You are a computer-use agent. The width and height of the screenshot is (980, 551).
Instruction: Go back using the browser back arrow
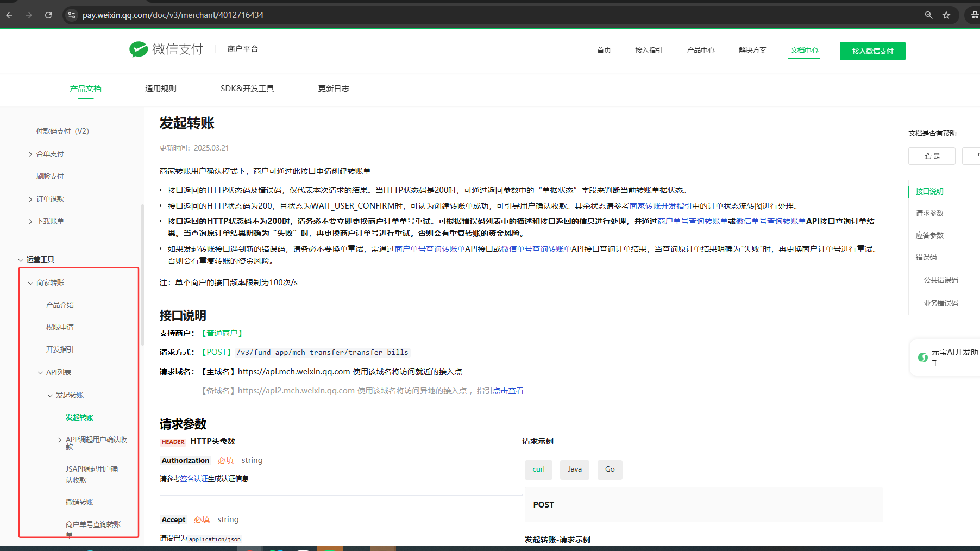tap(9, 15)
